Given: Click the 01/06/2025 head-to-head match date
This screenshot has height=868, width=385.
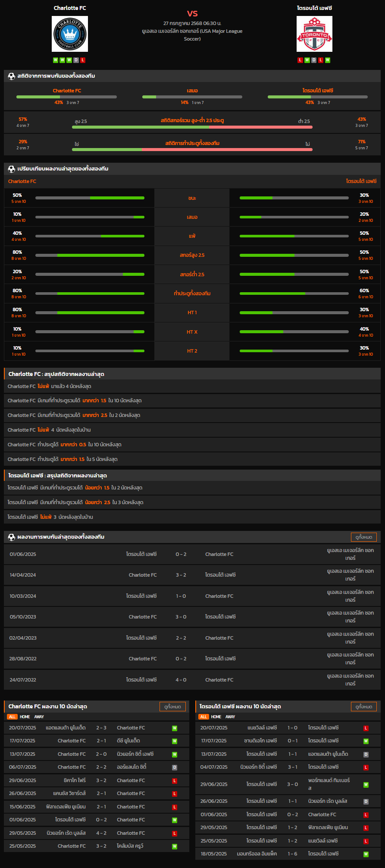Looking at the screenshot, I should click(23, 554).
